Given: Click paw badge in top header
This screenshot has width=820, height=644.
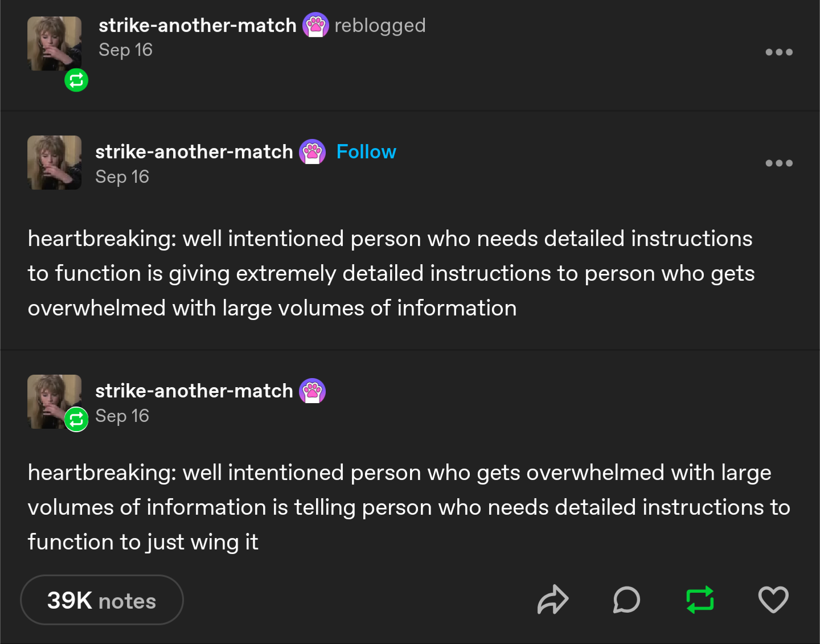Looking at the screenshot, I should [x=315, y=25].
